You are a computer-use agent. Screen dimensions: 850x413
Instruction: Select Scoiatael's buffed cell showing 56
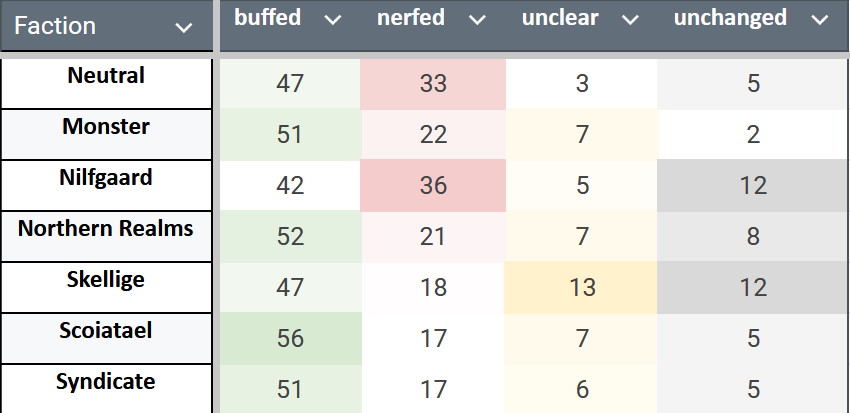tap(290, 339)
